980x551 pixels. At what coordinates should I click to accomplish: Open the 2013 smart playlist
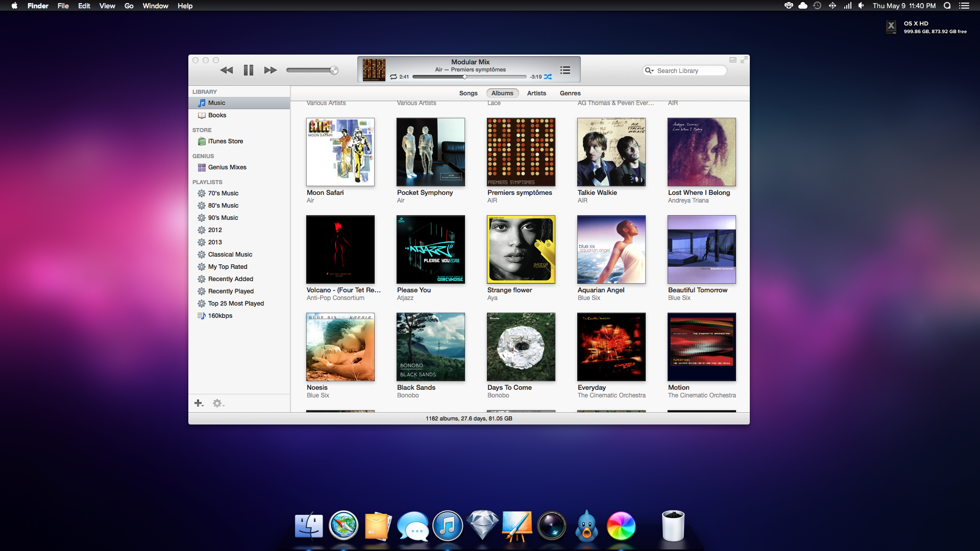click(x=239, y=242)
